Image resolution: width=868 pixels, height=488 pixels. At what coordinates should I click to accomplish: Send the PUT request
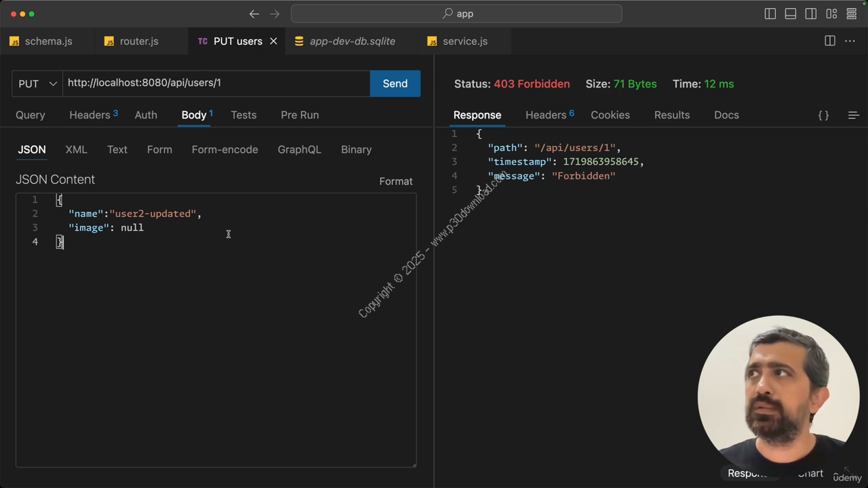click(x=395, y=83)
